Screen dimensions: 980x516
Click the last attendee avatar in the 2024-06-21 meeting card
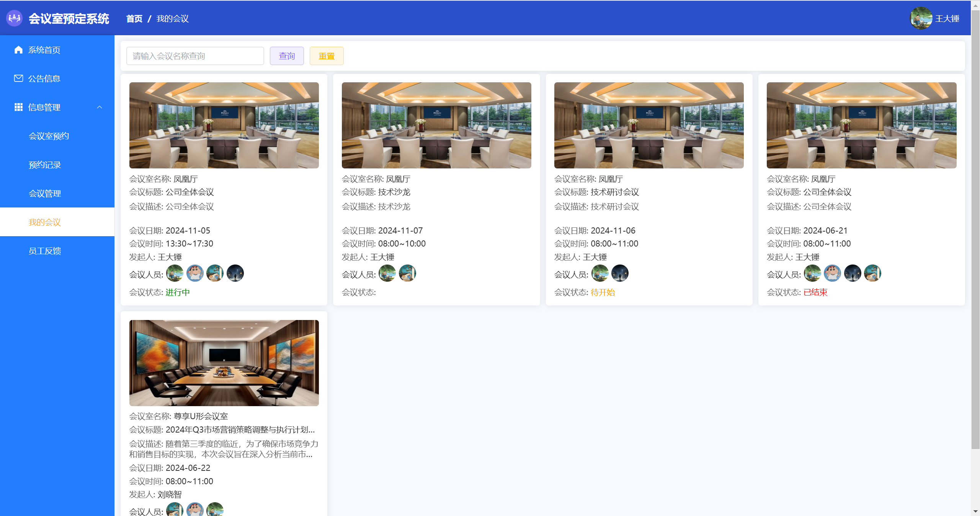[x=872, y=273]
